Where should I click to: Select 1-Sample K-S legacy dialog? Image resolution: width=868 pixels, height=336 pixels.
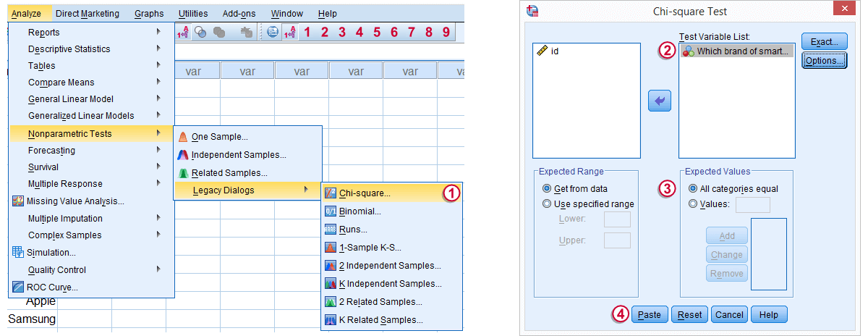click(x=391, y=248)
